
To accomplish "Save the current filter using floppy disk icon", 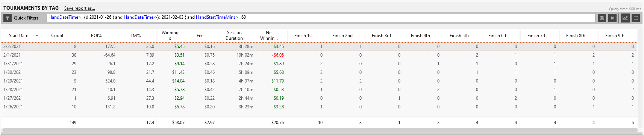I will [602, 18].
